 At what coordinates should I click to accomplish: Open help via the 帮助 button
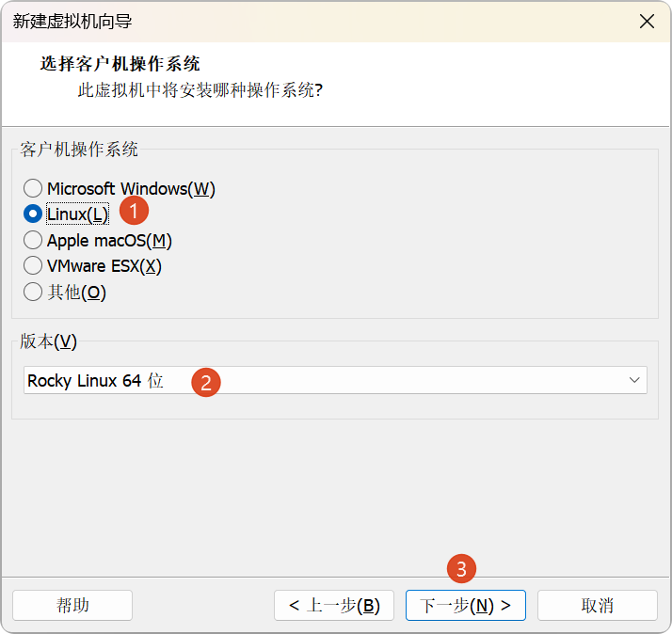pos(72,605)
